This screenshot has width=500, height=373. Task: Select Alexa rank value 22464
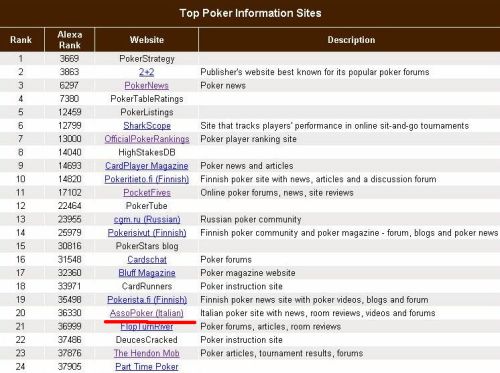[x=70, y=206]
